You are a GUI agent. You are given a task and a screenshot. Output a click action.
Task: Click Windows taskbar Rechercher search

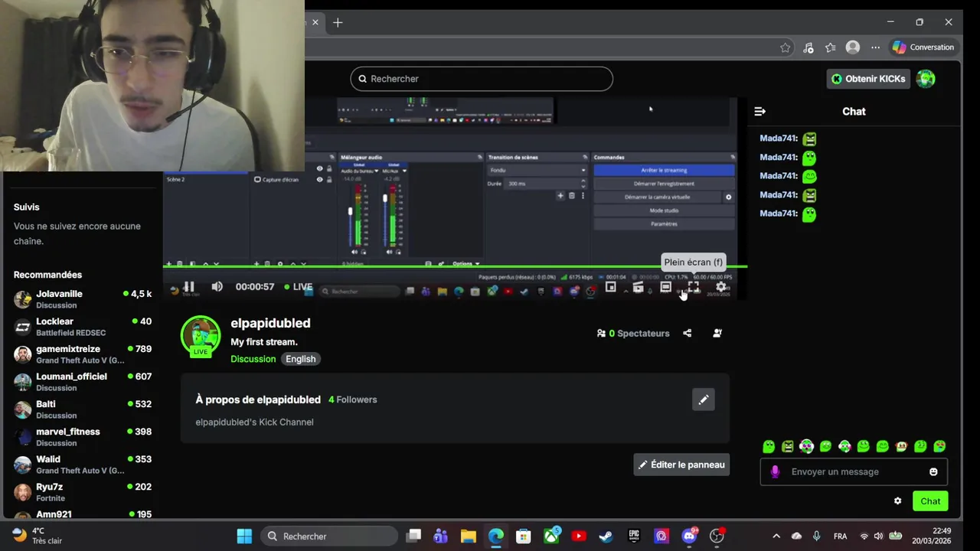tap(330, 536)
